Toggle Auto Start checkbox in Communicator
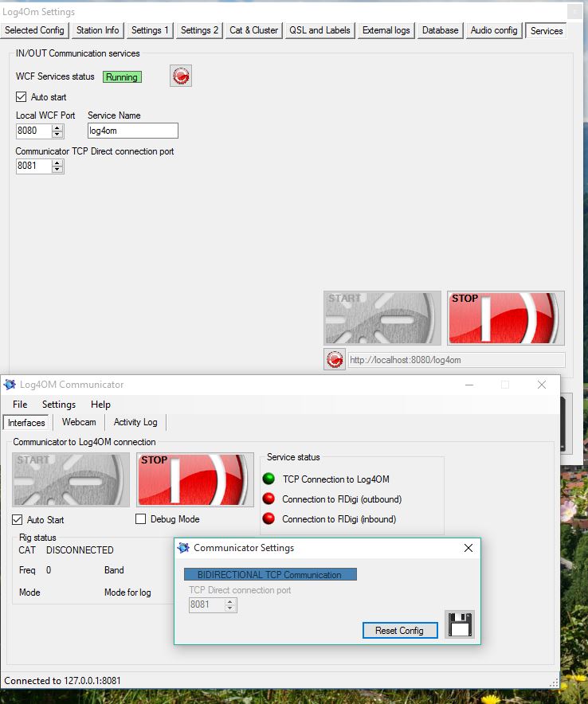Viewport: 588px width, 704px height. [17, 519]
